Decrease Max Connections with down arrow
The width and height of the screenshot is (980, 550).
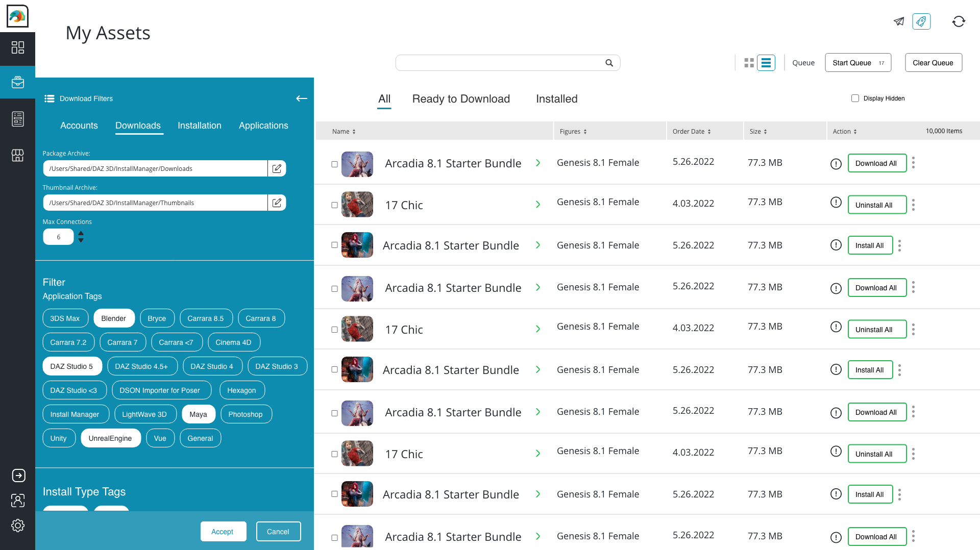(81, 240)
